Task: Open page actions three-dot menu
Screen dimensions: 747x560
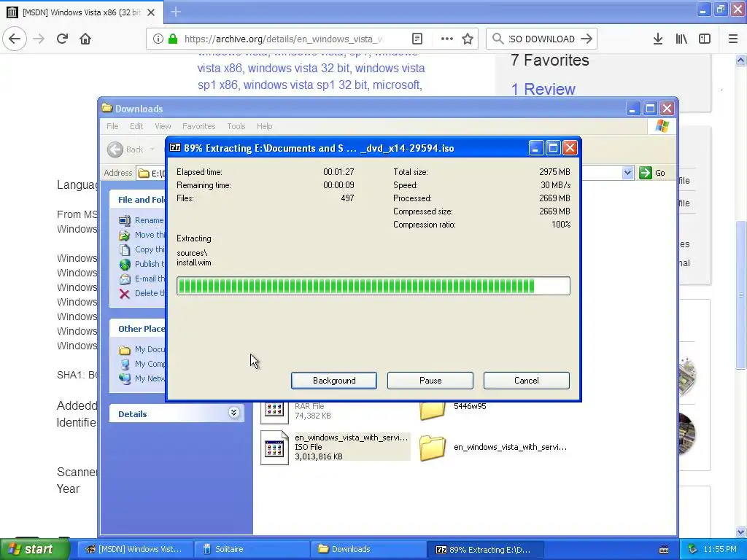Action: (447, 39)
